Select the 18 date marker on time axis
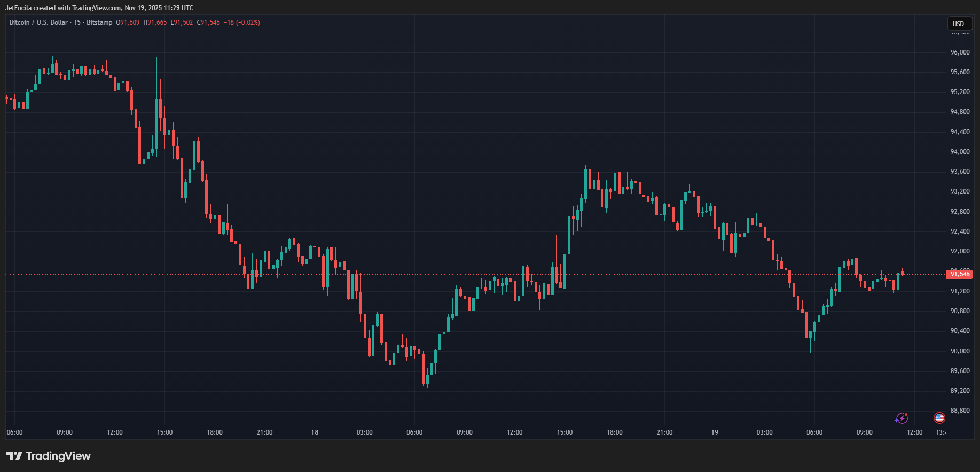 (315, 432)
